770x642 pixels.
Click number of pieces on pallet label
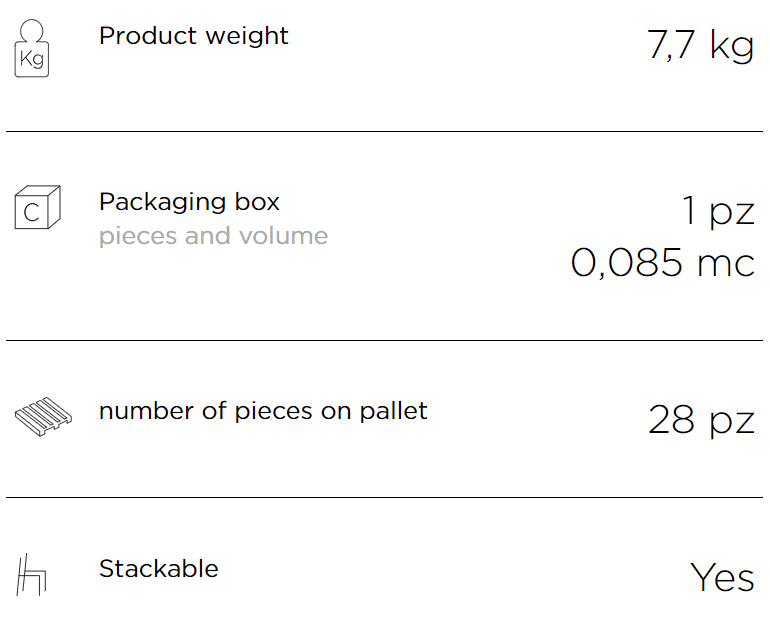(263, 411)
